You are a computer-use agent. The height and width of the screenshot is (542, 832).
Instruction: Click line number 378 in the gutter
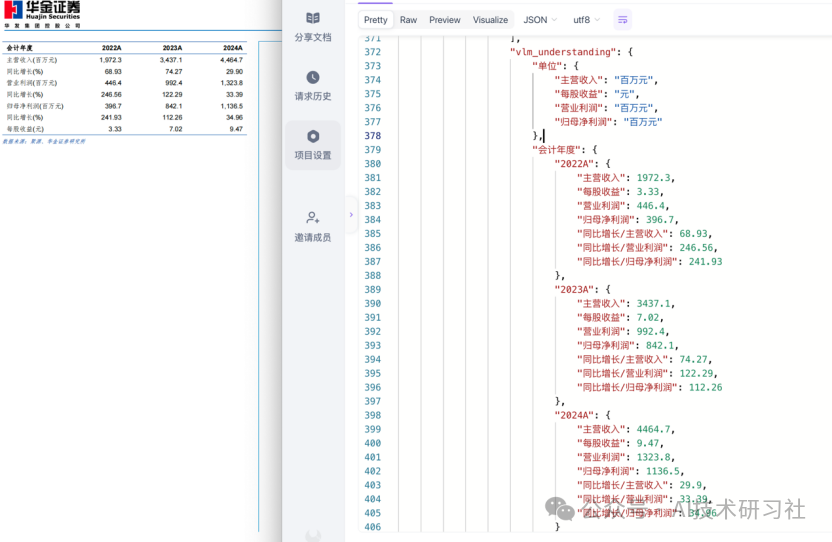372,136
